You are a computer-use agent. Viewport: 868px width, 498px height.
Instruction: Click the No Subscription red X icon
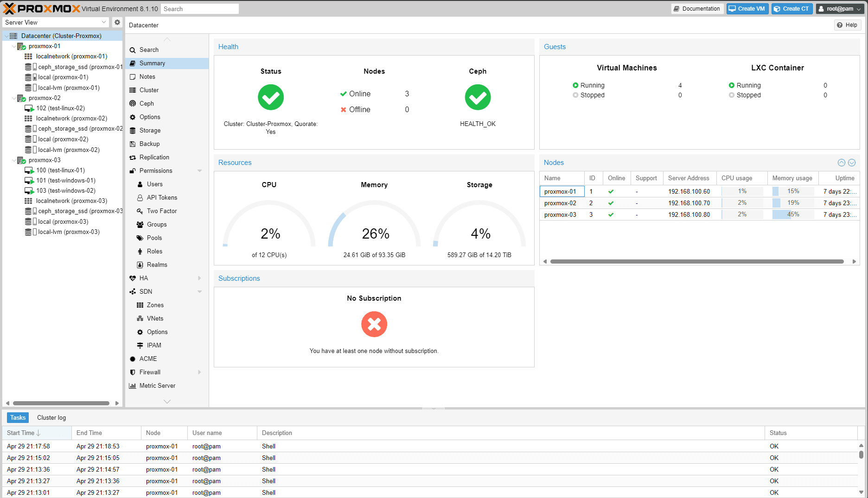[374, 324]
